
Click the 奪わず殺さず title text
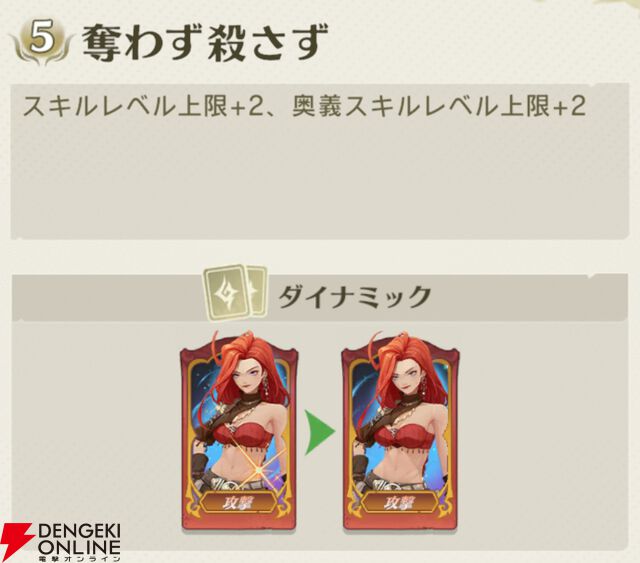[204, 42]
